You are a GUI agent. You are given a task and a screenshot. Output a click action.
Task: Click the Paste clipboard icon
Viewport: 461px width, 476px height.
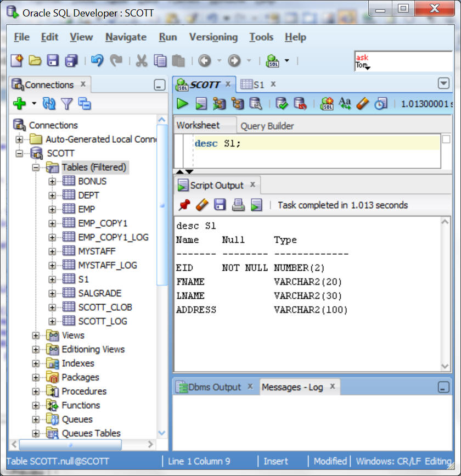[178, 61]
